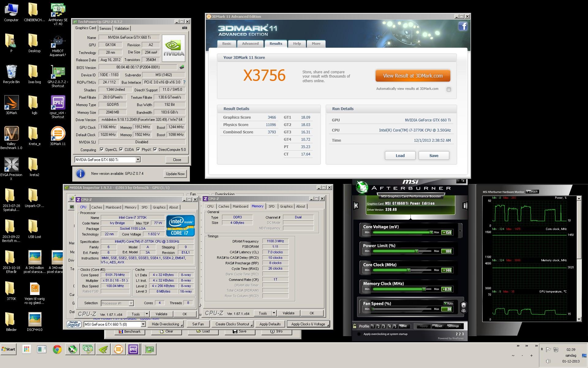Open the cpuz_x64 shortcut desktop icon
The height and width of the screenshot is (368, 588).
58,107
